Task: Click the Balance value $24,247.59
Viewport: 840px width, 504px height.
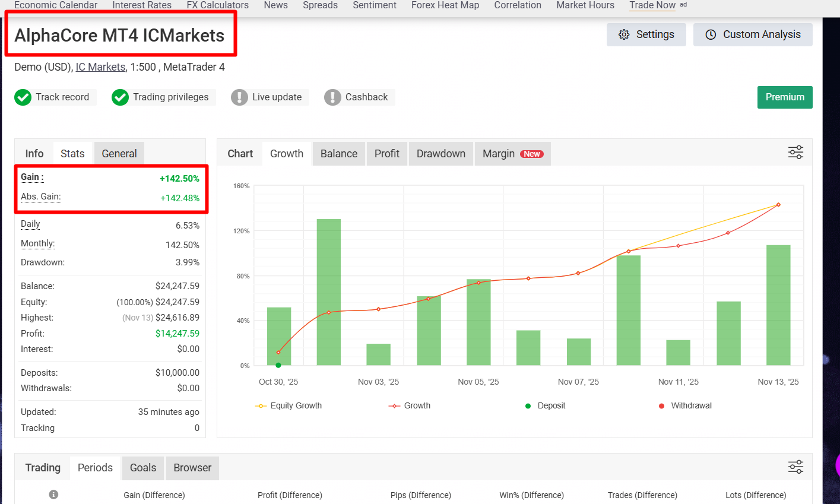Action: 177,286
